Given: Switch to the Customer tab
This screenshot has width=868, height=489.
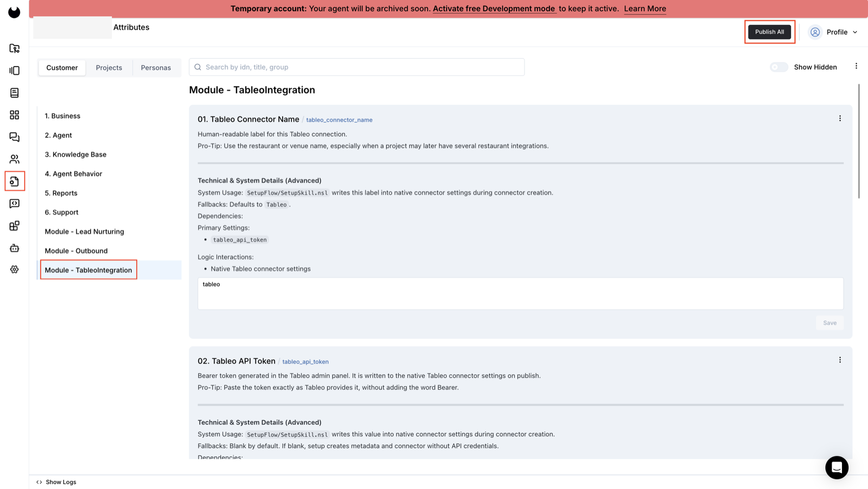Looking at the screenshot, I should click(62, 68).
